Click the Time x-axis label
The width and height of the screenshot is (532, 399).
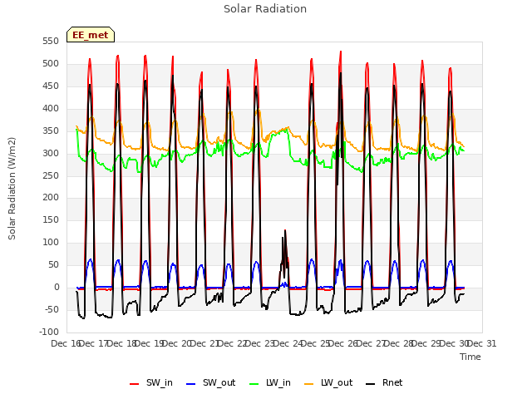(470, 357)
